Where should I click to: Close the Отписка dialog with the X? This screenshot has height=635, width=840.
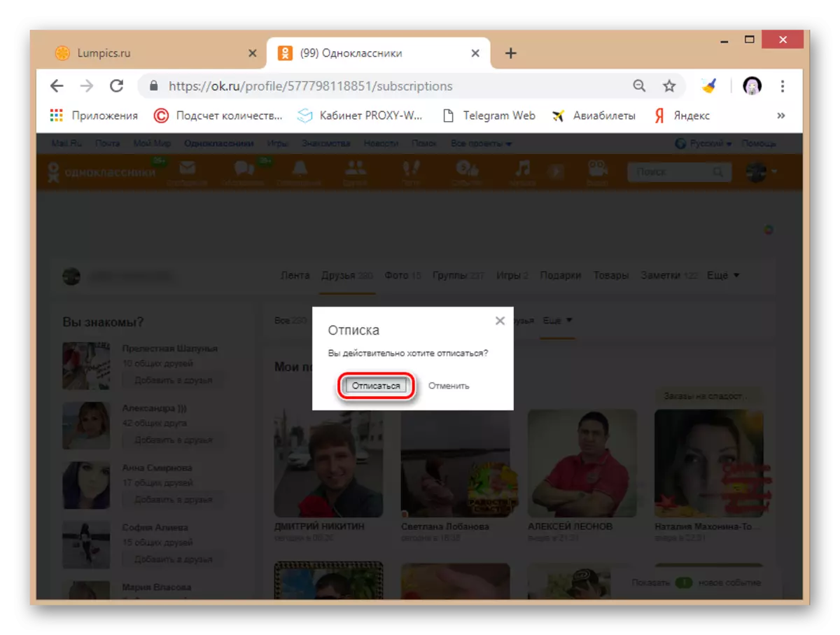tap(500, 321)
